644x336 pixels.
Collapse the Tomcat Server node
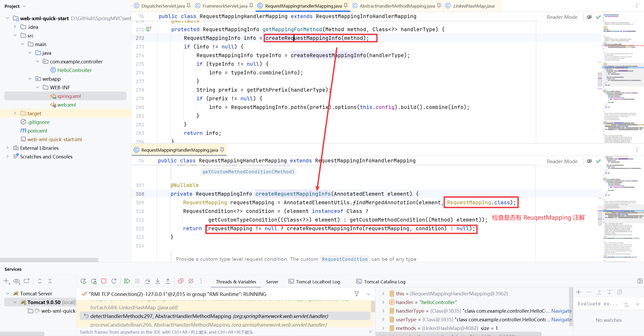pyautogui.click(x=8, y=293)
